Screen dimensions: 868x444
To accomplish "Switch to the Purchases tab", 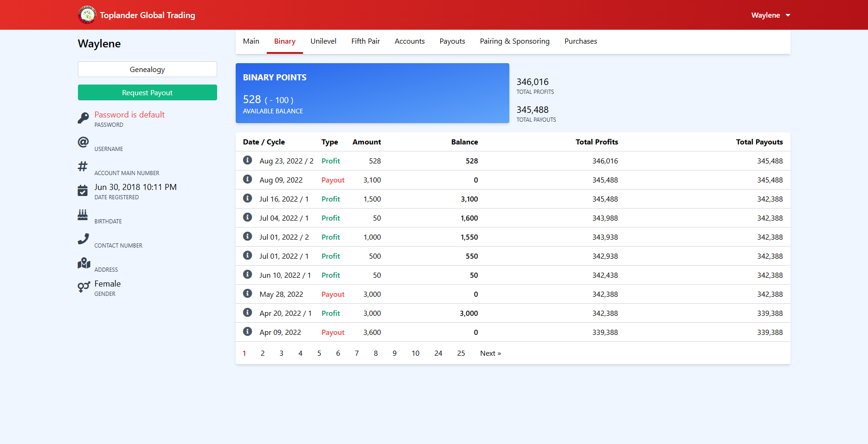I will click(x=580, y=41).
